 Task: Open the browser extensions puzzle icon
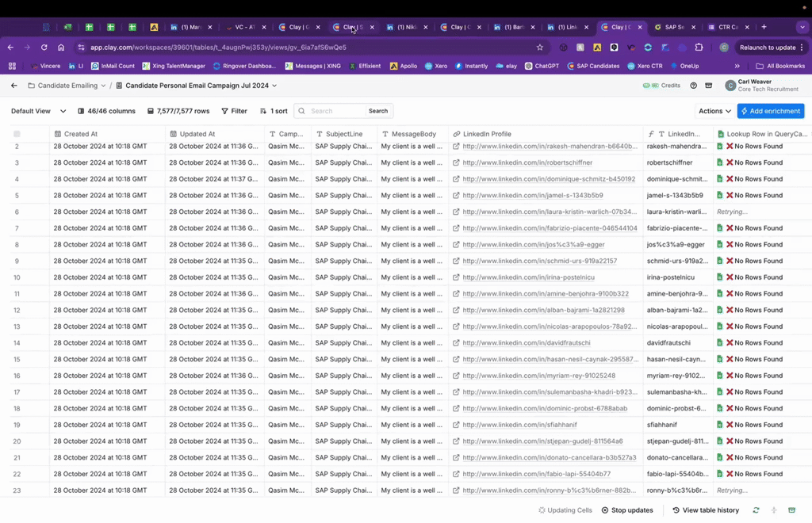[x=699, y=48]
